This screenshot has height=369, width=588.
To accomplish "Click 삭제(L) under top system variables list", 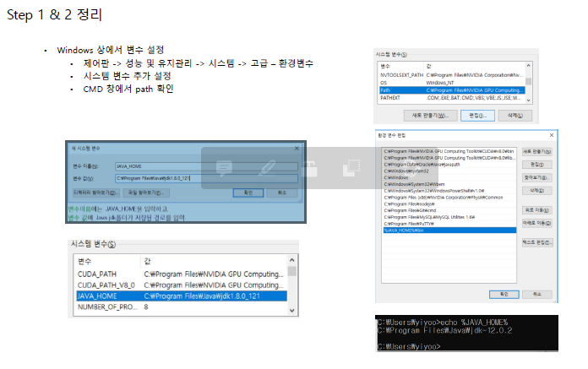I will click(515, 116).
